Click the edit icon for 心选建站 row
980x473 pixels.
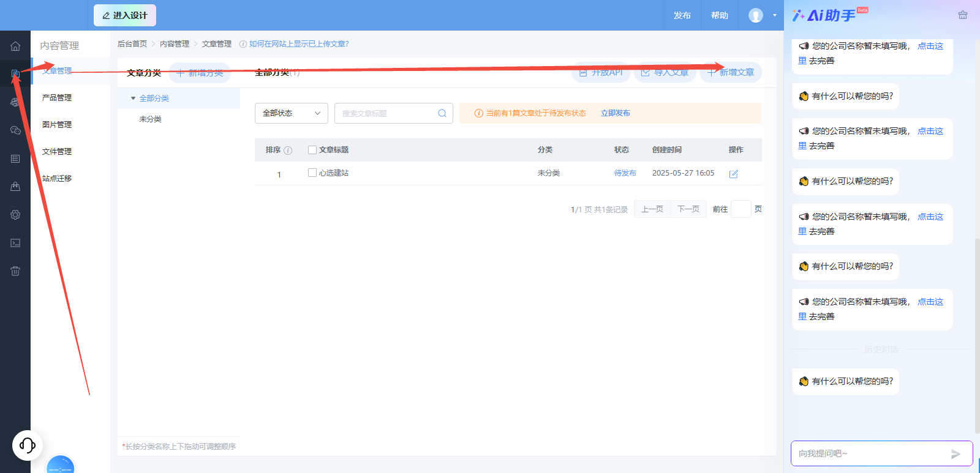point(734,174)
